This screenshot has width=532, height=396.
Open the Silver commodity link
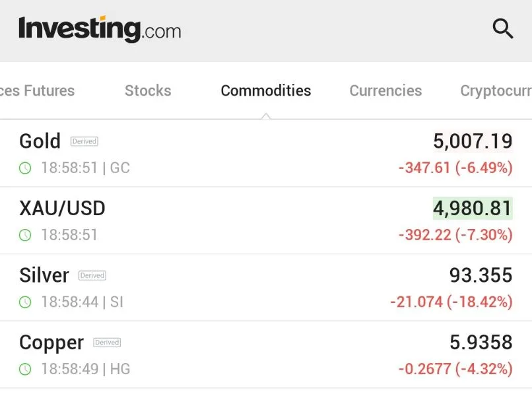tap(44, 275)
